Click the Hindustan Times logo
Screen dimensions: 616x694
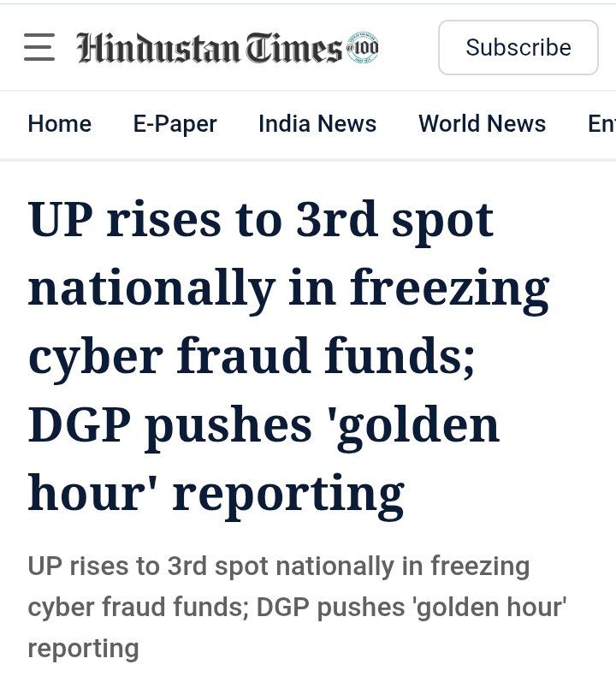(210, 48)
